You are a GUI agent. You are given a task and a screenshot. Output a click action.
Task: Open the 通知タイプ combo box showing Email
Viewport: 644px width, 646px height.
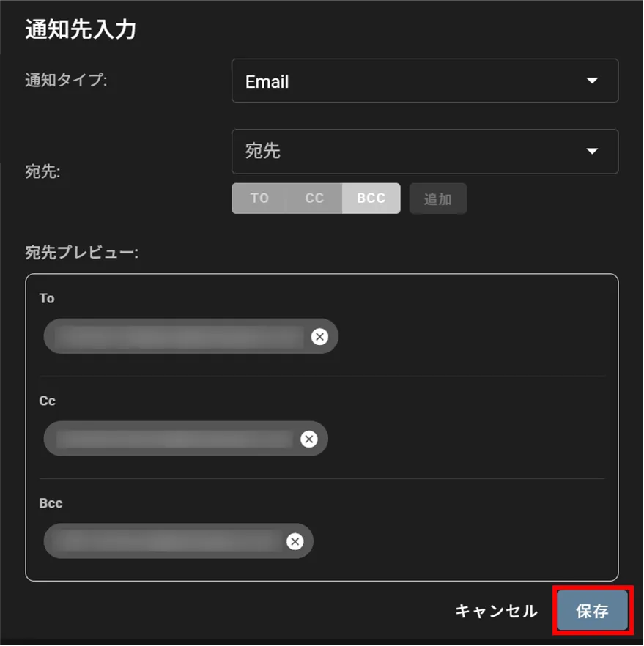[x=410, y=81]
